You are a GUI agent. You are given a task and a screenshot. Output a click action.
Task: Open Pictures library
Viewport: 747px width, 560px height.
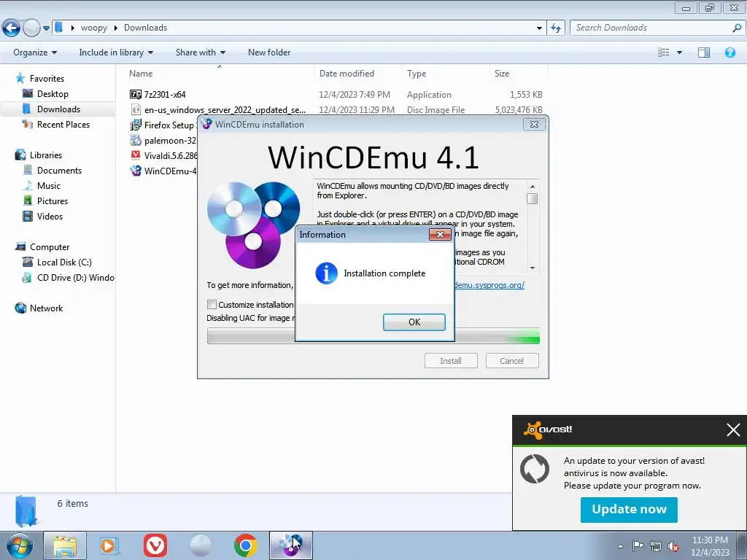[53, 201]
